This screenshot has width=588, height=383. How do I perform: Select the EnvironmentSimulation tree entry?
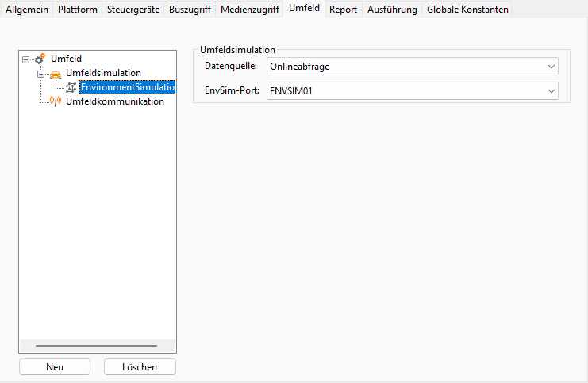128,87
